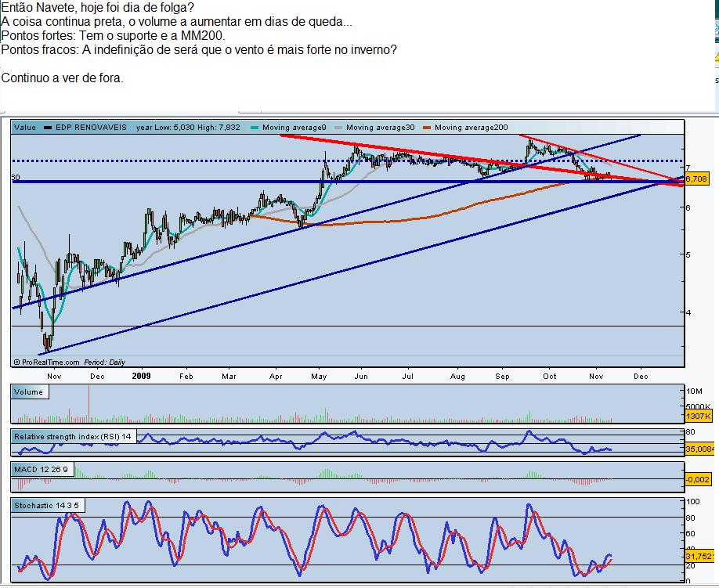Click the yellow -0,002 MACD value tag

698,479
